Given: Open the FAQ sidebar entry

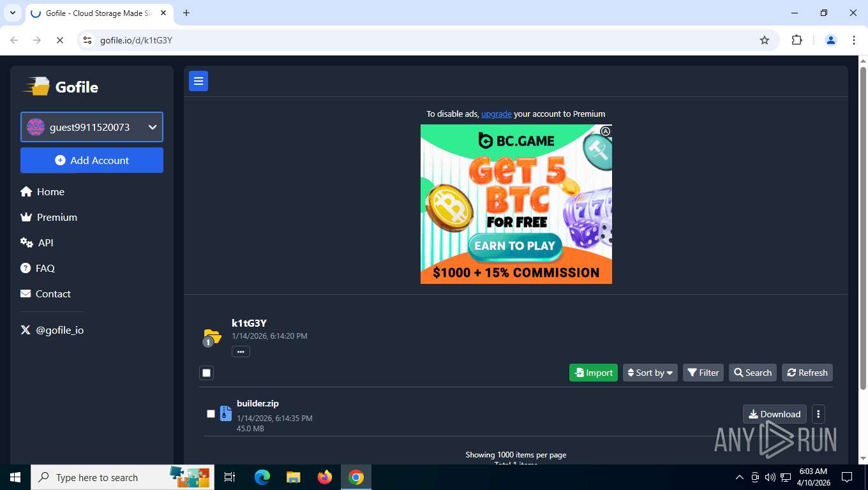Looking at the screenshot, I should 38,268.
